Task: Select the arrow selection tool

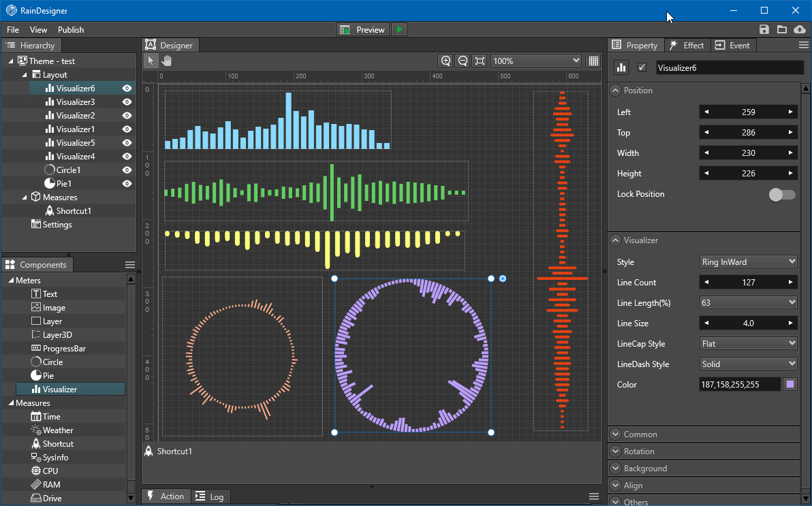Action: (149, 61)
